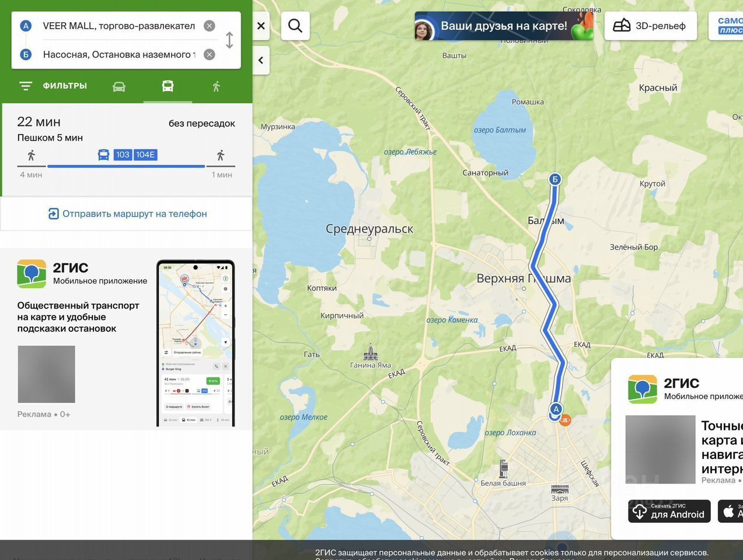Swap start and destination points

click(229, 40)
